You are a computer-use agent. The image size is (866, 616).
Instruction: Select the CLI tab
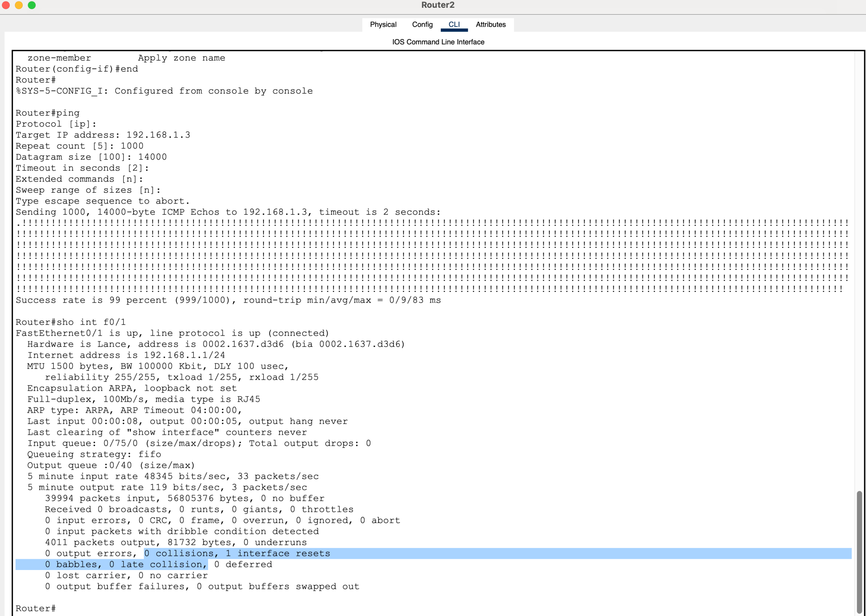[x=454, y=25]
